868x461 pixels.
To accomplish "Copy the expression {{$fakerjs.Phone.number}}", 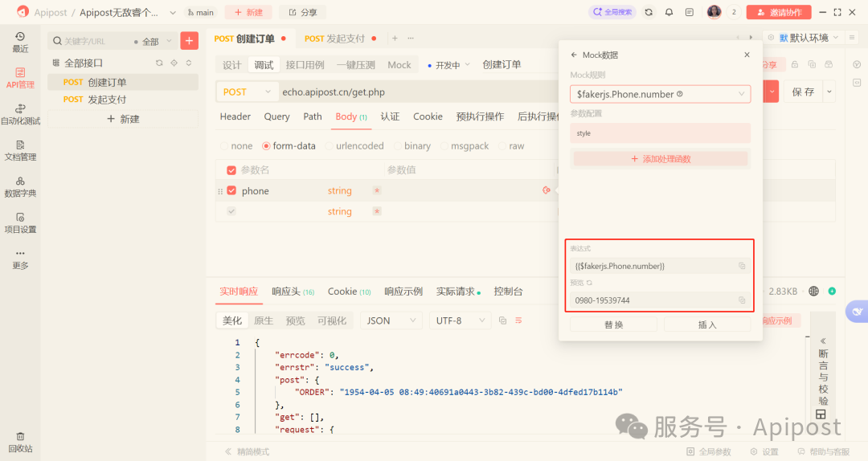I will click(x=742, y=266).
